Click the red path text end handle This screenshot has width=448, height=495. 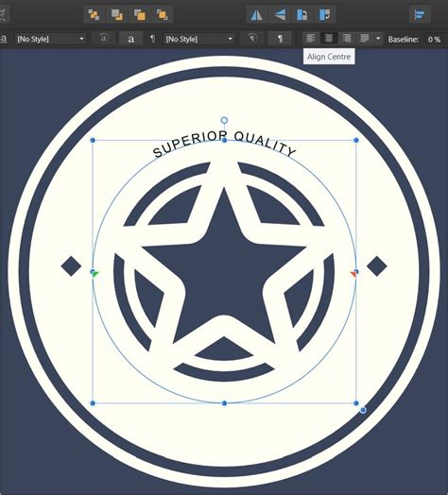[x=353, y=274]
